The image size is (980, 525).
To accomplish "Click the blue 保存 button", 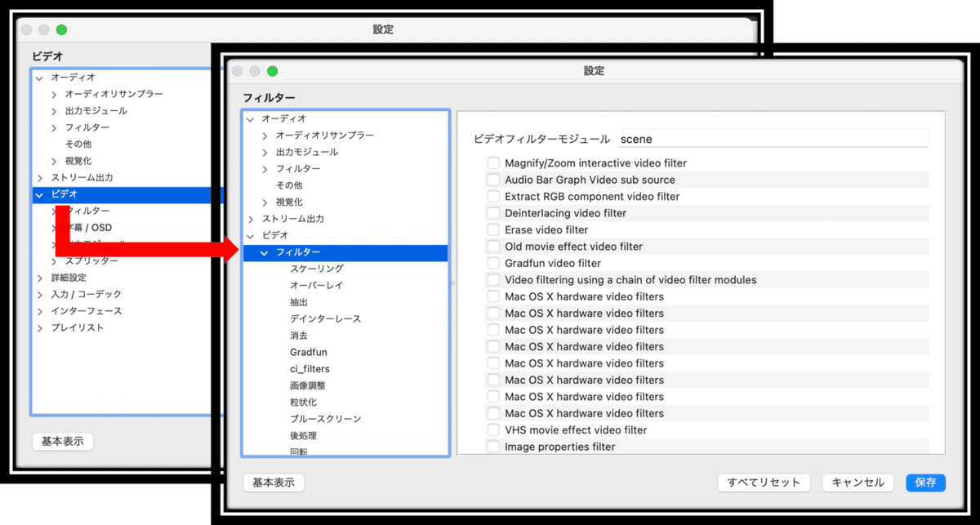I will [925, 483].
